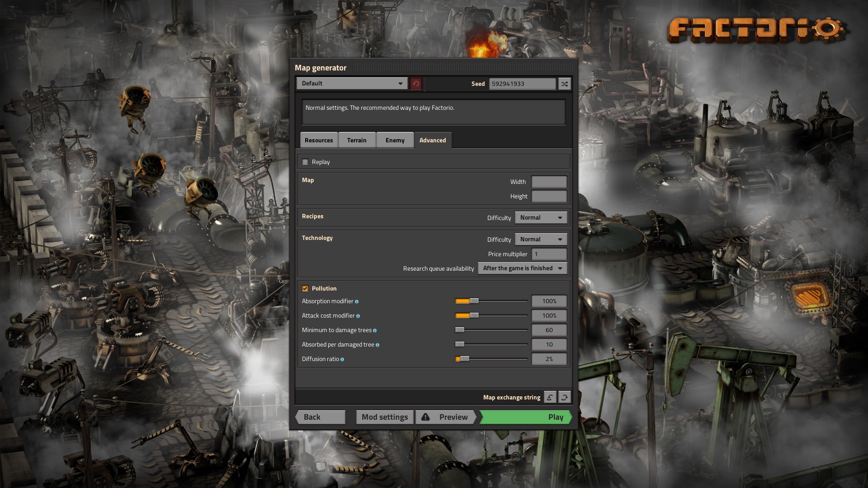Image resolution: width=868 pixels, height=488 pixels.
Task: Click the Map Height input field
Action: tap(549, 197)
